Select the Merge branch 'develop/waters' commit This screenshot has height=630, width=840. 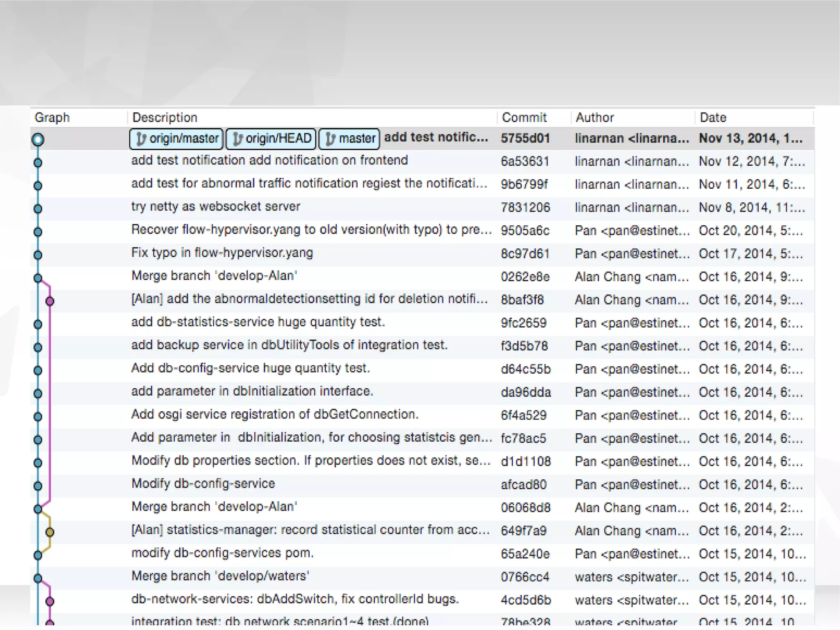pos(220,576)
